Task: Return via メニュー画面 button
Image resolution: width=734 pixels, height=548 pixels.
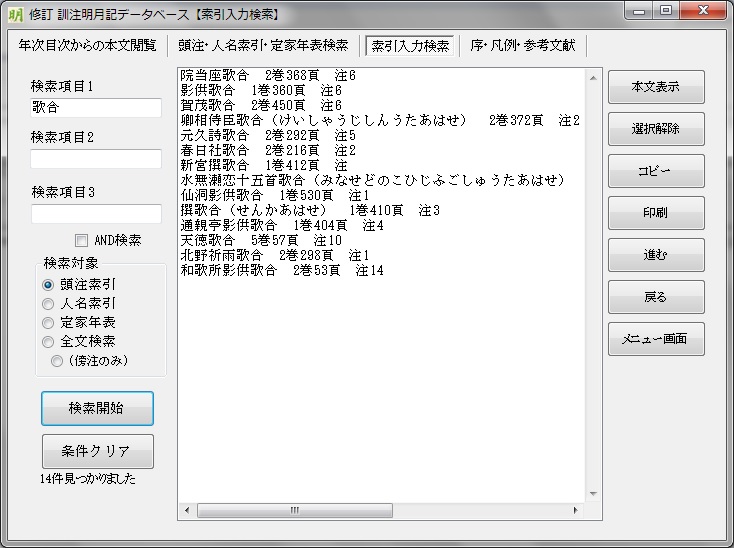Action: [656, 339]
